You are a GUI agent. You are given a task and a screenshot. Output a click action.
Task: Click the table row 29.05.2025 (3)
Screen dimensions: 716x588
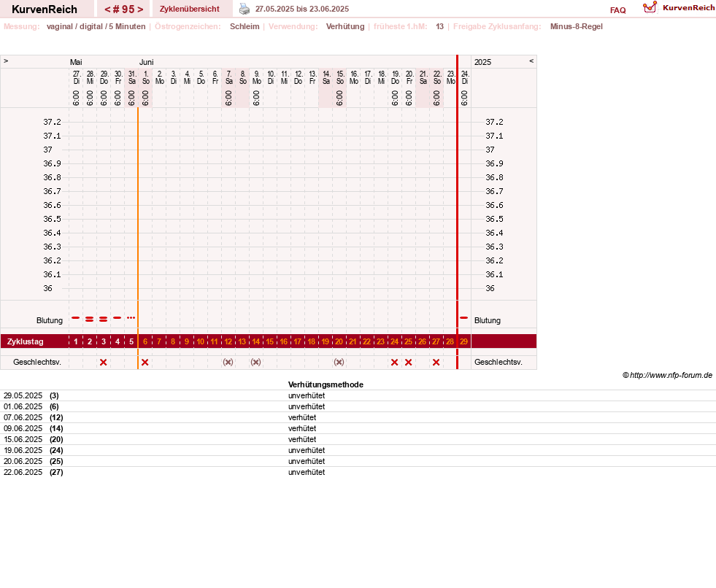358,396
